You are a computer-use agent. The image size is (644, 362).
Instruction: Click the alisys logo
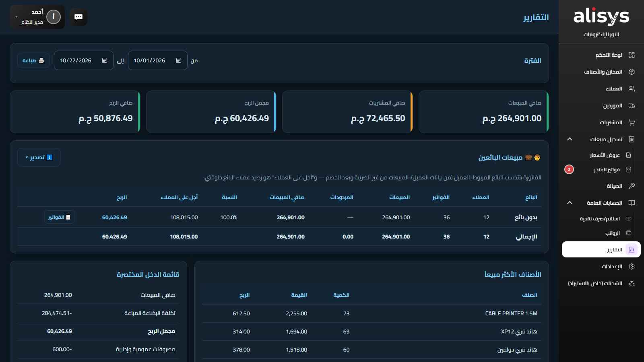pos(601,16)
